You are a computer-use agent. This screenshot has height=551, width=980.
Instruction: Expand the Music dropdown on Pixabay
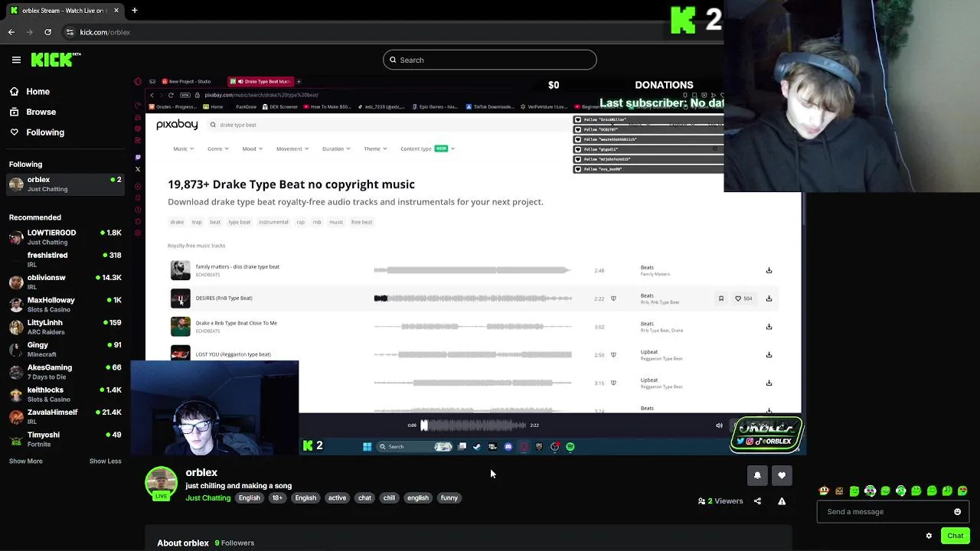[183, 148]
